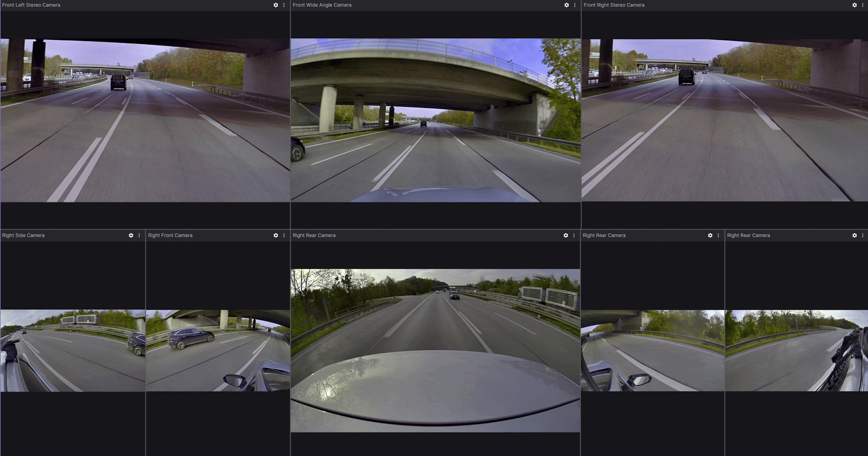Click the Front Right Stereo Camera gear icon
868x456 pixels.
click(854, 5)
